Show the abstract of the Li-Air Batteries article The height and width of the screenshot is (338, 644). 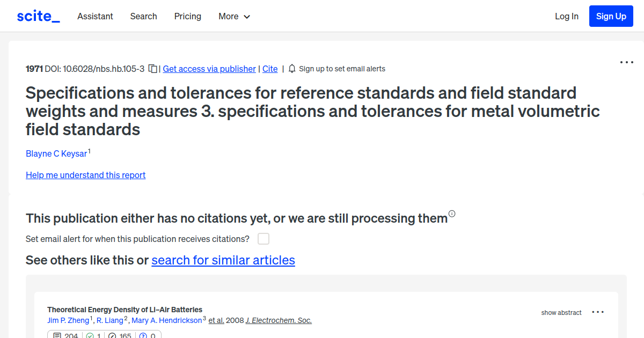pos(561,312)
